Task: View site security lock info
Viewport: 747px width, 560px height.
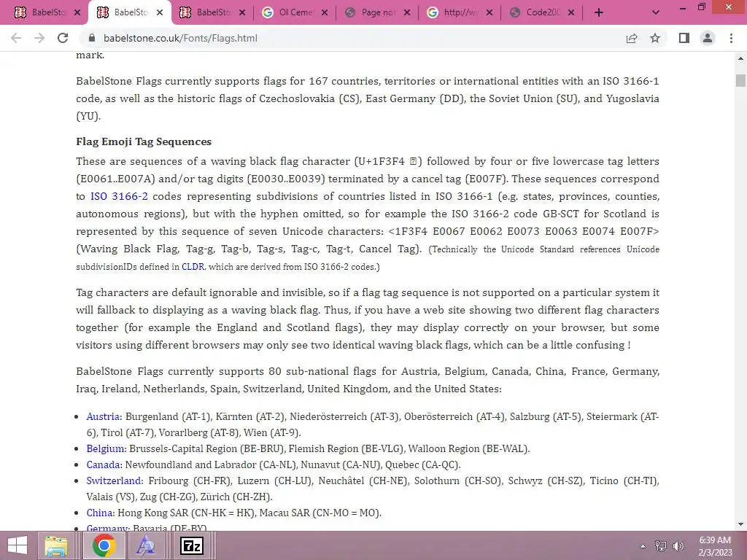Action: (93, 38)
